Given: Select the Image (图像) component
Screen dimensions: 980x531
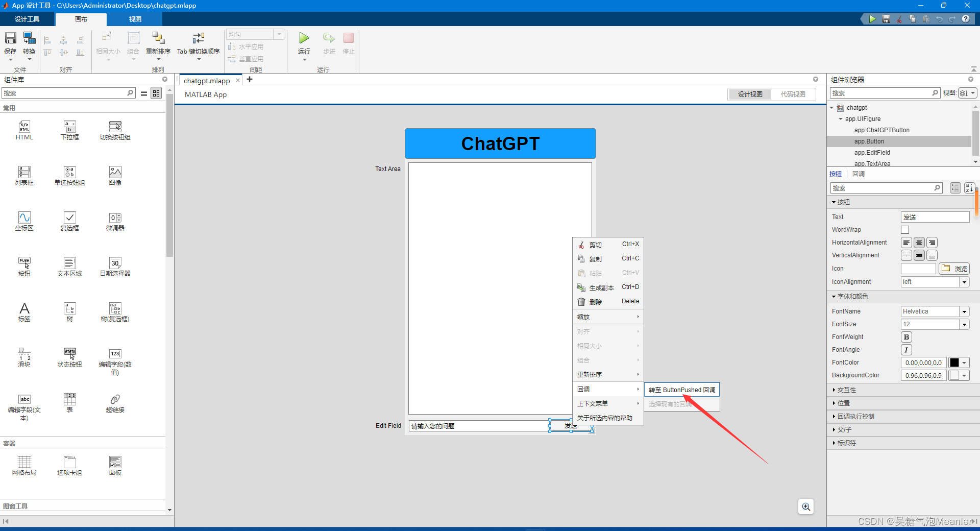Looking at the screenshot, I should [115, 176].
